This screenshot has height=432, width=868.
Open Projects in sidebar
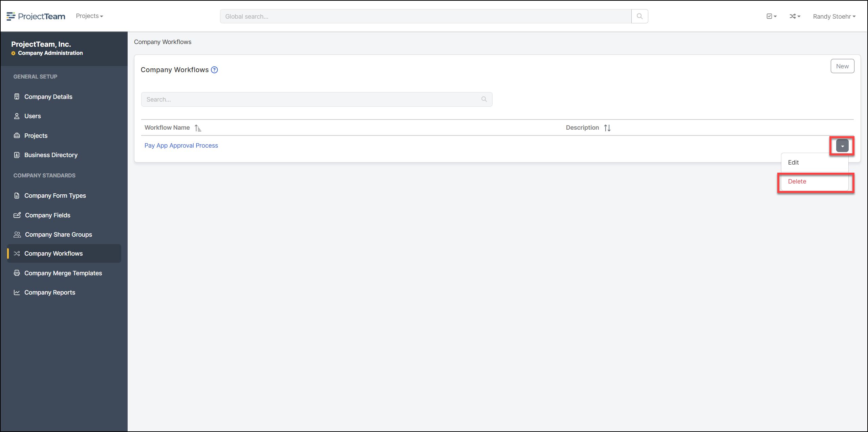coord(36,135)
